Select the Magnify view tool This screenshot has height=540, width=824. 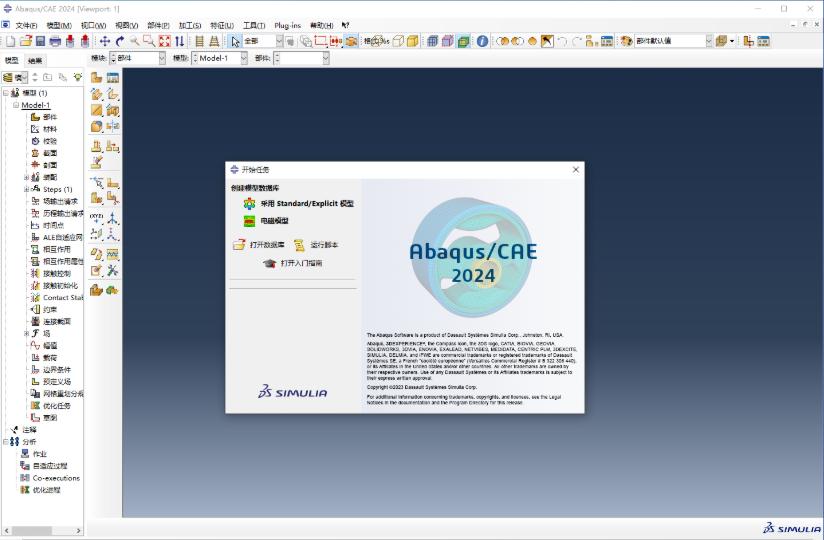click(135, 41)
